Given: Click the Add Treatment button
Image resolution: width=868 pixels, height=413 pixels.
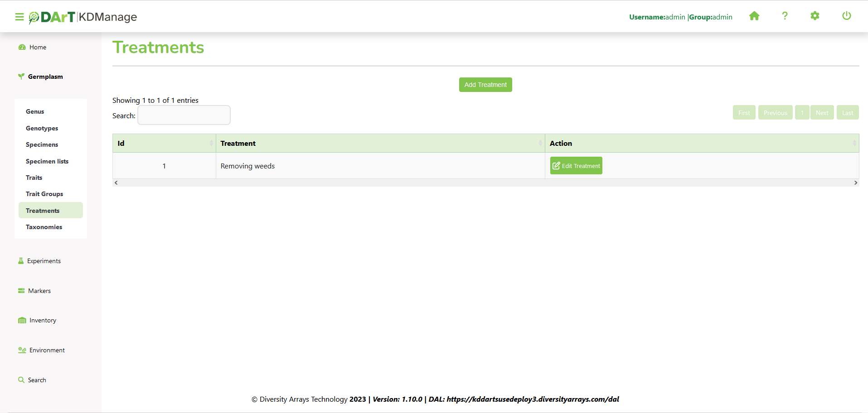Looking at the screenshot, I should pos(485,85).
